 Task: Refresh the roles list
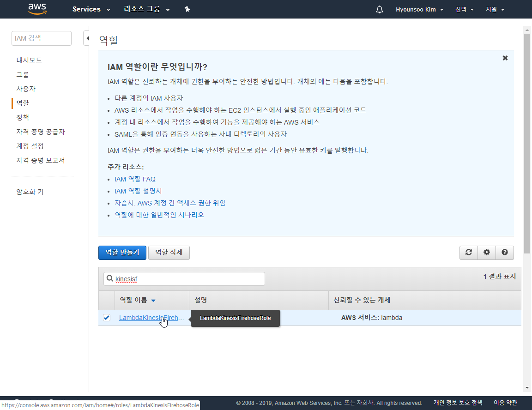[x=469, y=252]
